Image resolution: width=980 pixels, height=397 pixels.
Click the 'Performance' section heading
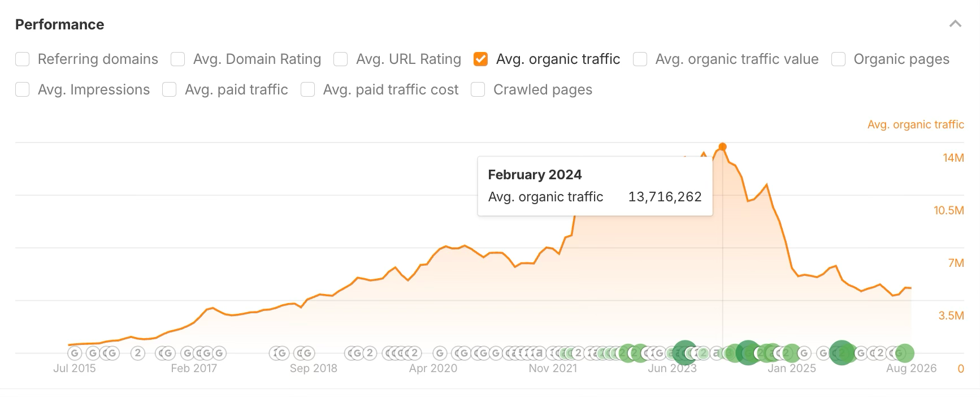[x=59, y=24]
